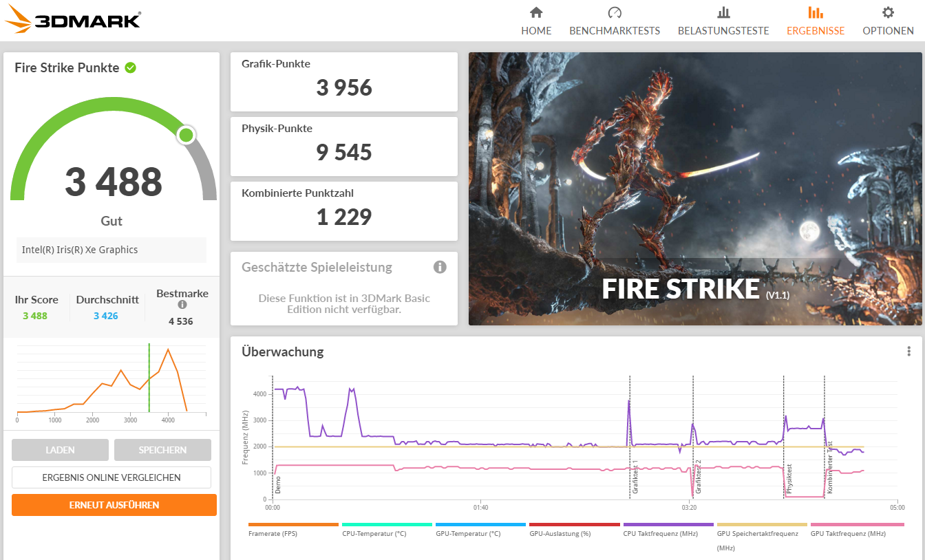Click the purple CPU Taktfrequenz color bar
This screenshot has height=560, width=925.
point(668,524)
